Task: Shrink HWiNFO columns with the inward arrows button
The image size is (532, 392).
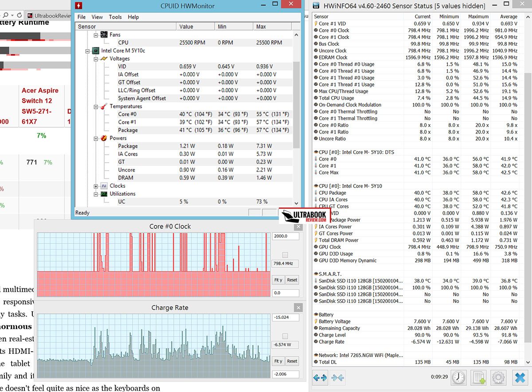Action: pos(337,378)
